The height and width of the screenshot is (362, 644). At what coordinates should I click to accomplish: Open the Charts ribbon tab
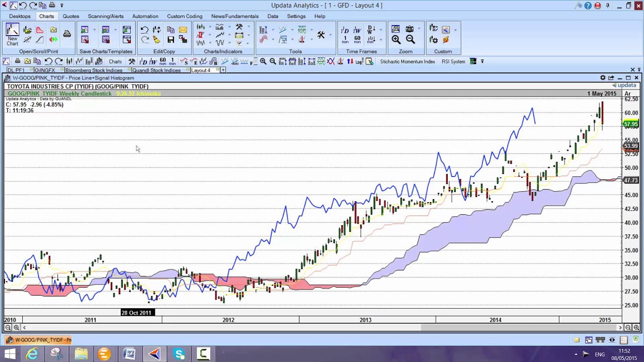46,16
